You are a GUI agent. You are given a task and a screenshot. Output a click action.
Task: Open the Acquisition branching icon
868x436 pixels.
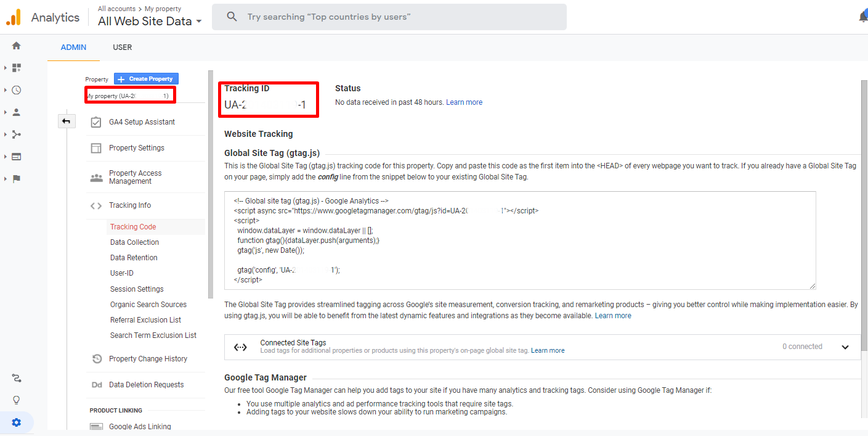[16, 134]
